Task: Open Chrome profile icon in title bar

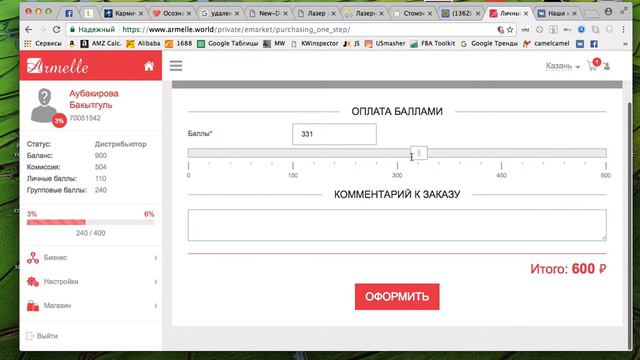Action: tap(608, 12)
